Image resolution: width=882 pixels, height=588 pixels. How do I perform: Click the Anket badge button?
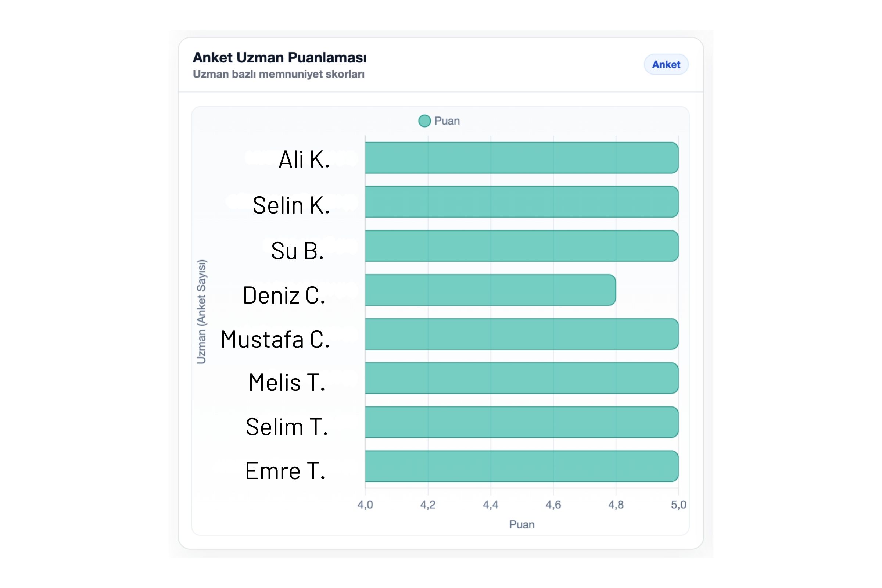pyautogui.click(x=666, y=65)
